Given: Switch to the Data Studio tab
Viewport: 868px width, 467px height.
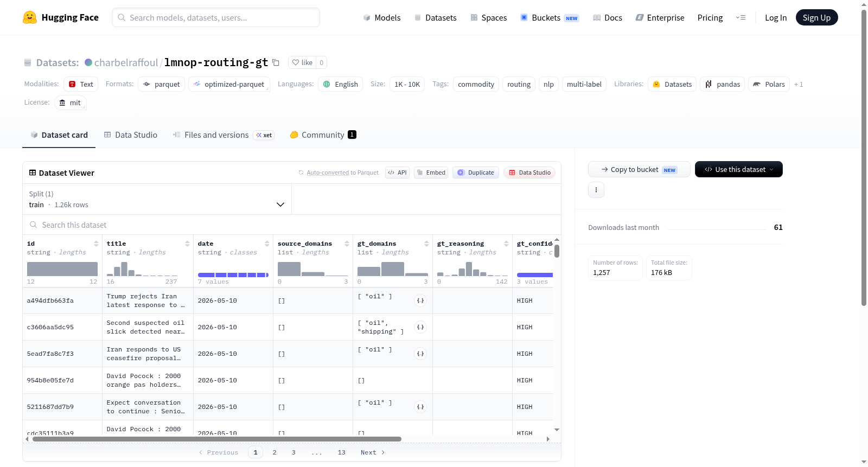Looking at the screenshot, I should [131, 135].
